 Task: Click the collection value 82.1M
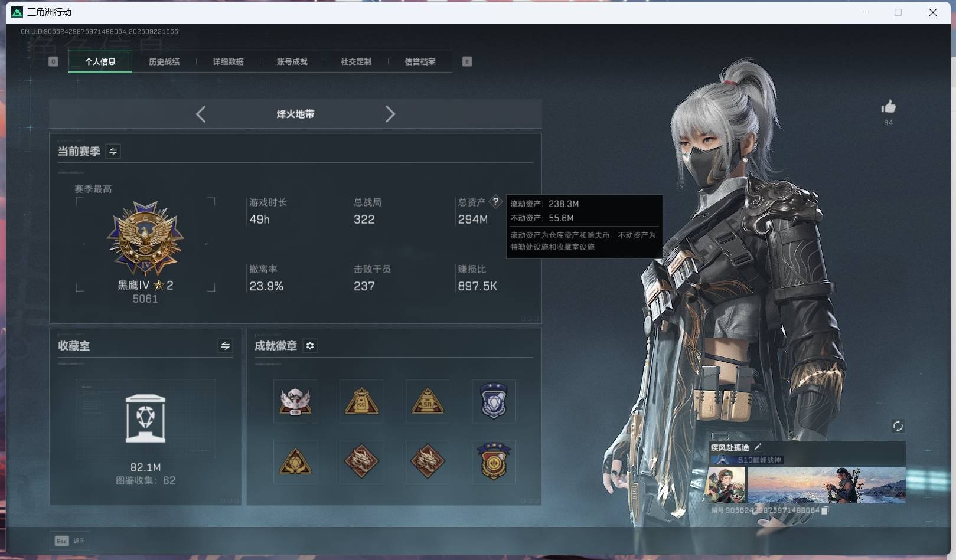146,467
